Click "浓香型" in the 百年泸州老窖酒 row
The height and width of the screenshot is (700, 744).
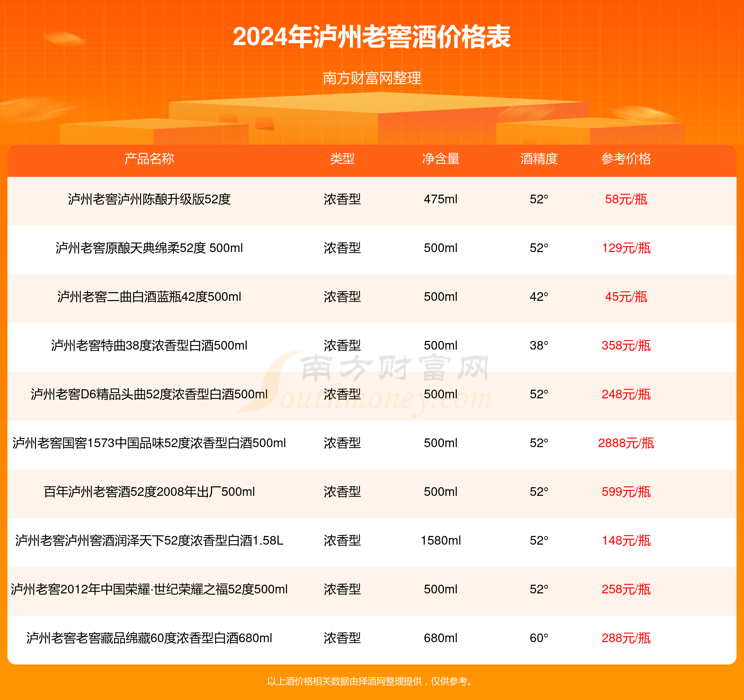pyautogui.click(x=342, y=492)
